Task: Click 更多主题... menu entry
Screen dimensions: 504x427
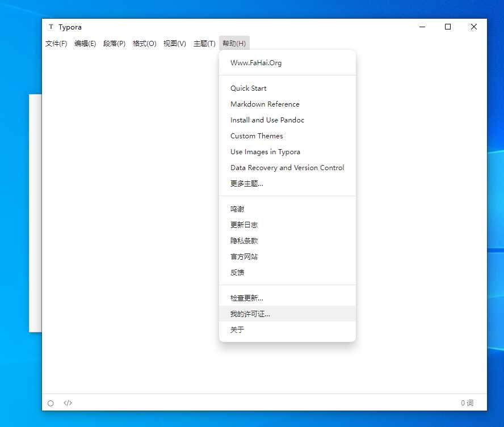Action: (287, 184)
